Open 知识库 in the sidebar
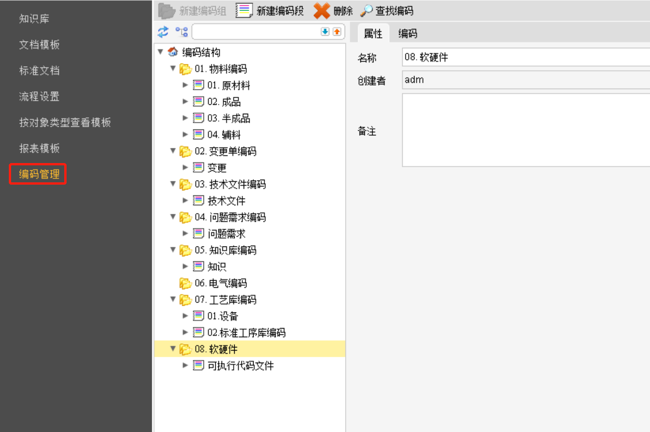Viewport: 650px width, 432px height. 34,19
